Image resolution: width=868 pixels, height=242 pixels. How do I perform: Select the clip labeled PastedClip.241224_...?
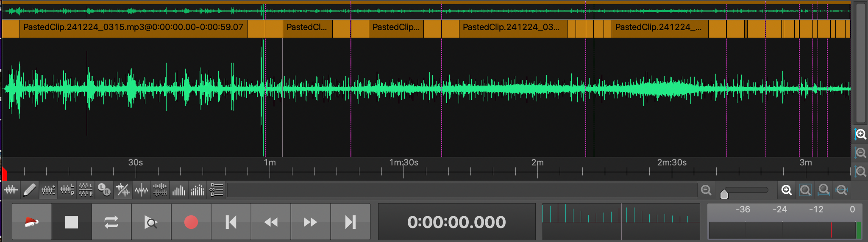tap(660, 28)
